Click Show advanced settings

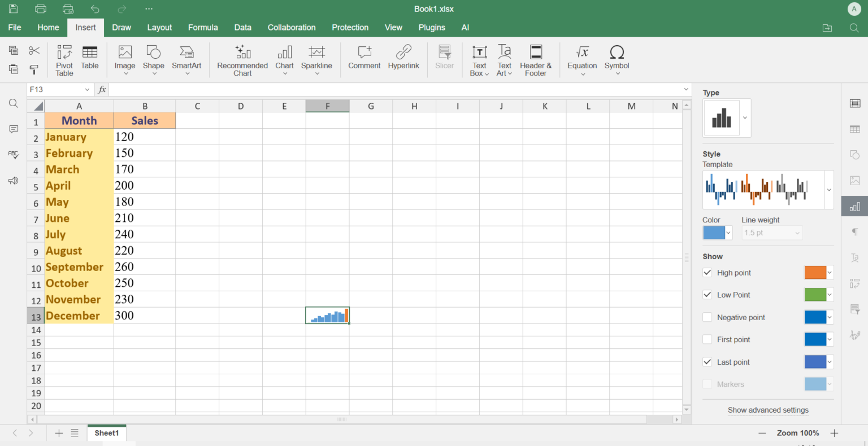tap(768, 410)
